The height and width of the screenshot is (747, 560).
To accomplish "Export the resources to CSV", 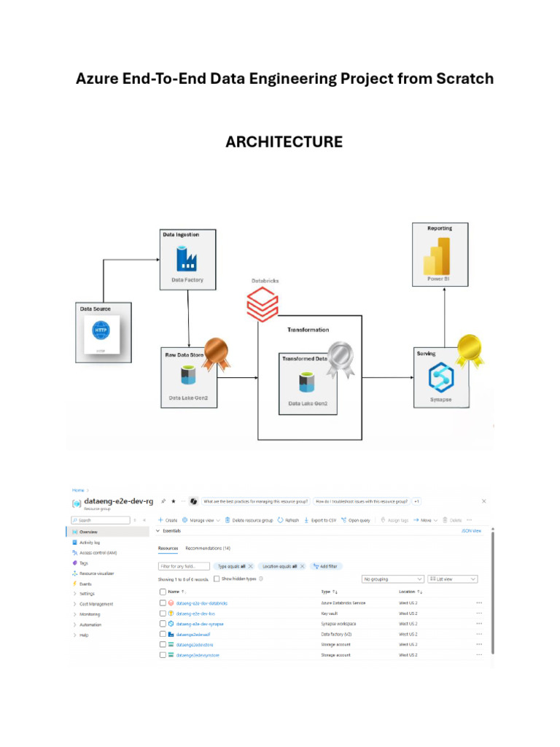I will tap(320, 520).
